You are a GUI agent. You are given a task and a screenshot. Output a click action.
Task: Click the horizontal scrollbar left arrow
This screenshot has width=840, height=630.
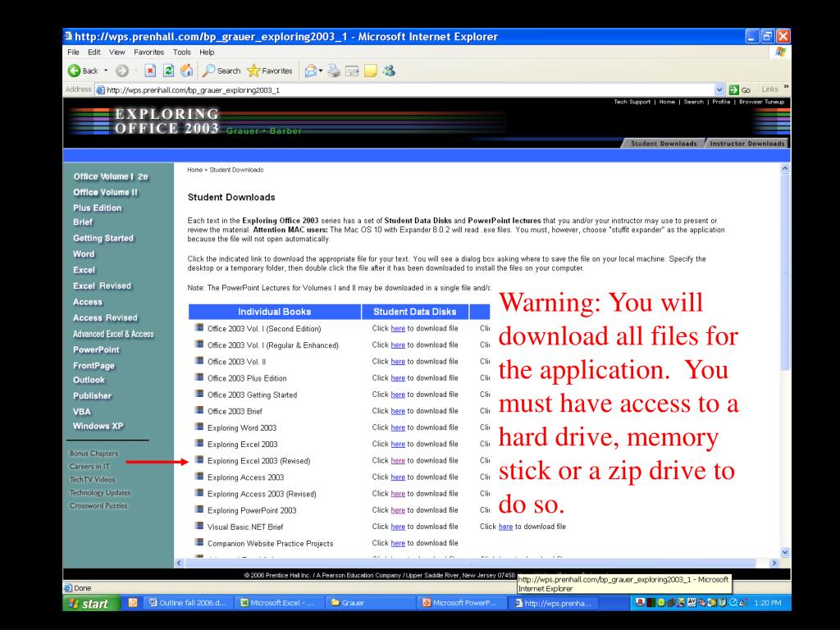(180, 563)
